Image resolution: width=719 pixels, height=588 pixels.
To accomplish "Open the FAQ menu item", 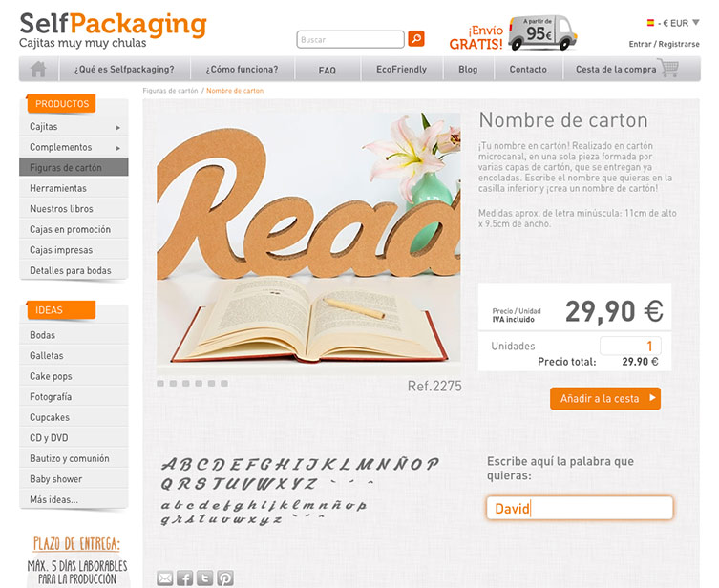I will click(x=328, y=70).
